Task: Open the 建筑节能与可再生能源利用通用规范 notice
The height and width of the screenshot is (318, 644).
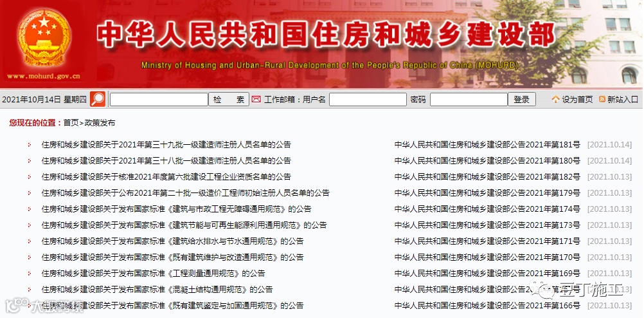Action: click(184, 225)
